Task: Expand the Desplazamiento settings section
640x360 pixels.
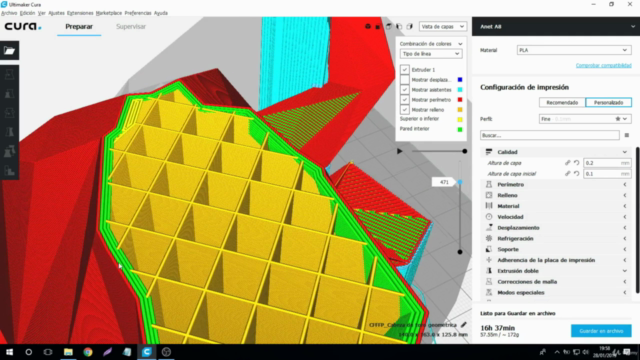Action: point(556,228)
